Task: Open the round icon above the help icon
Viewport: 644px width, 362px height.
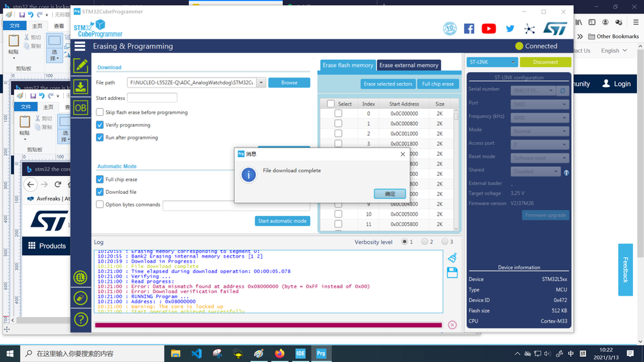Action: 81,298
